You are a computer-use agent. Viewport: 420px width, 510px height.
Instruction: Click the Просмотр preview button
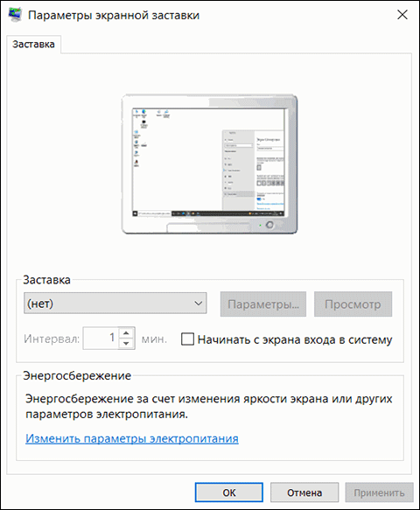pyautogui.click(x=353, y=304)
